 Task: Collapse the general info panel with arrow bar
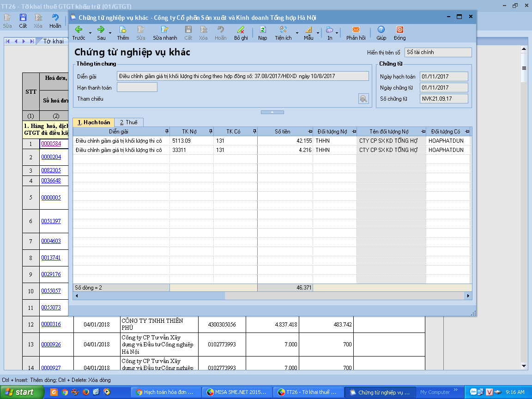click(x=272, y=112)
